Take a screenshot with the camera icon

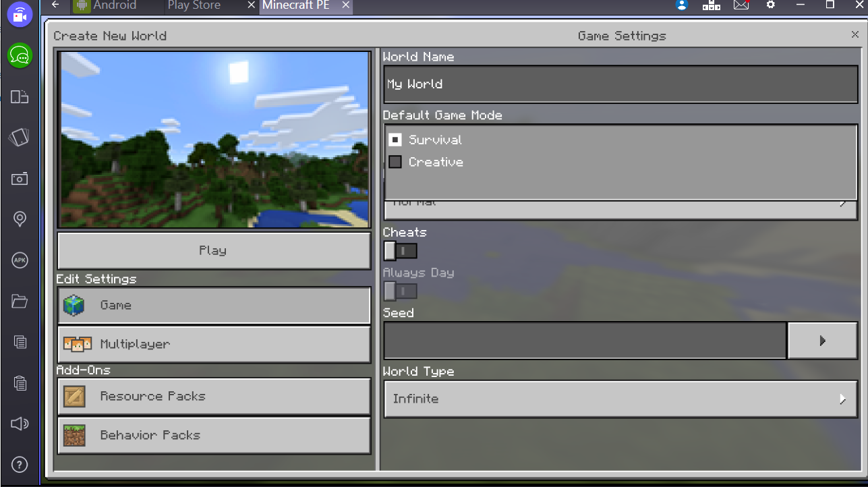tap(20, 179)
